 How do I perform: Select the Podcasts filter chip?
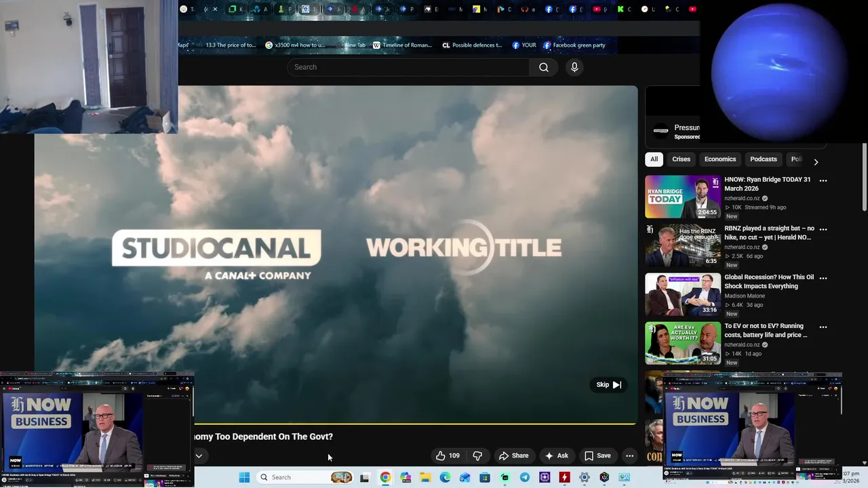764,159
